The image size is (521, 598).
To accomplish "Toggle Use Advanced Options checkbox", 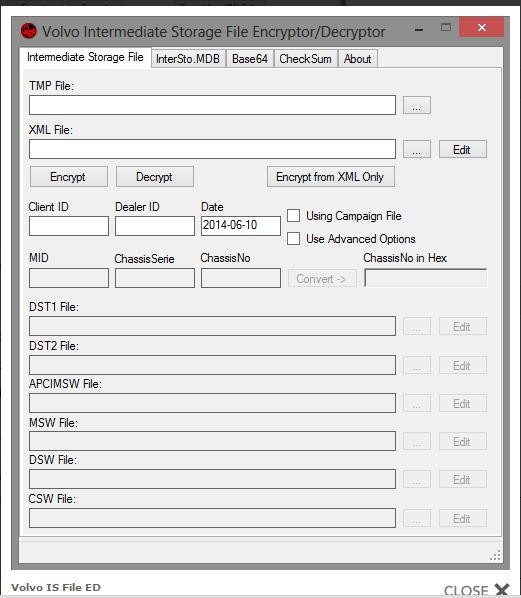I will [x=293, y=239].
